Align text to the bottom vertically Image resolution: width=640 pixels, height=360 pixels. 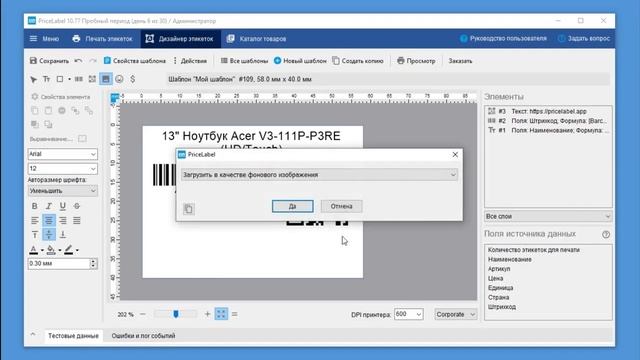pyautogui.click(x=62, y=234)
